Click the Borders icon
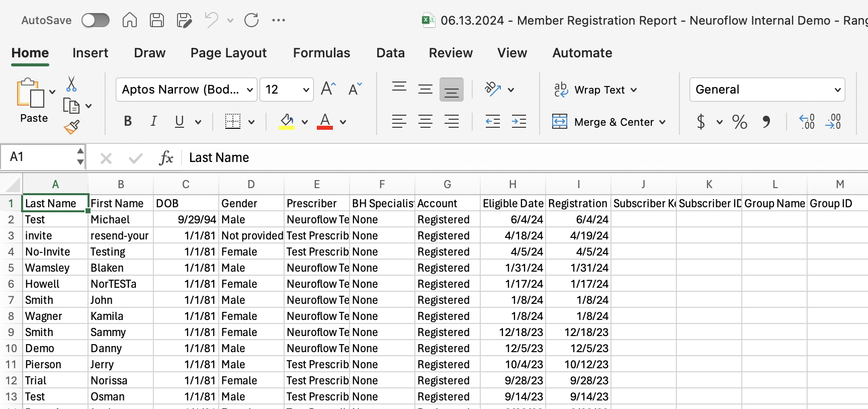 [x=233, y=121]
